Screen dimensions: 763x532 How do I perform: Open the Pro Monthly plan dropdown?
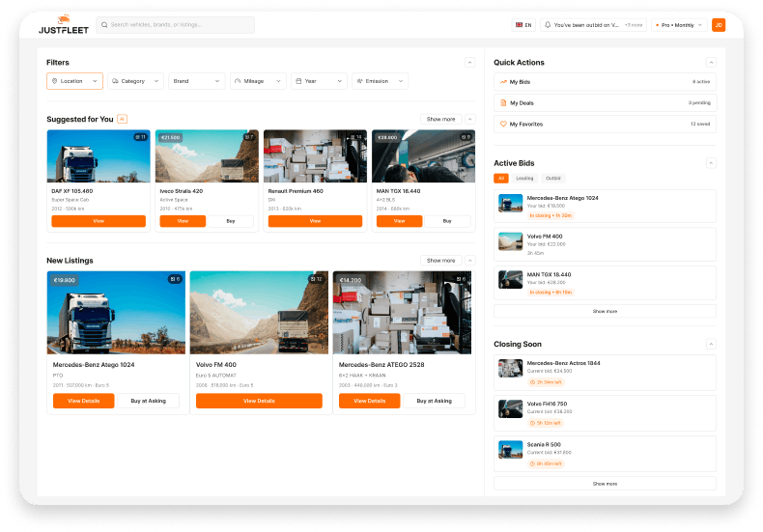pyautogui.click(x=680, y=25)
